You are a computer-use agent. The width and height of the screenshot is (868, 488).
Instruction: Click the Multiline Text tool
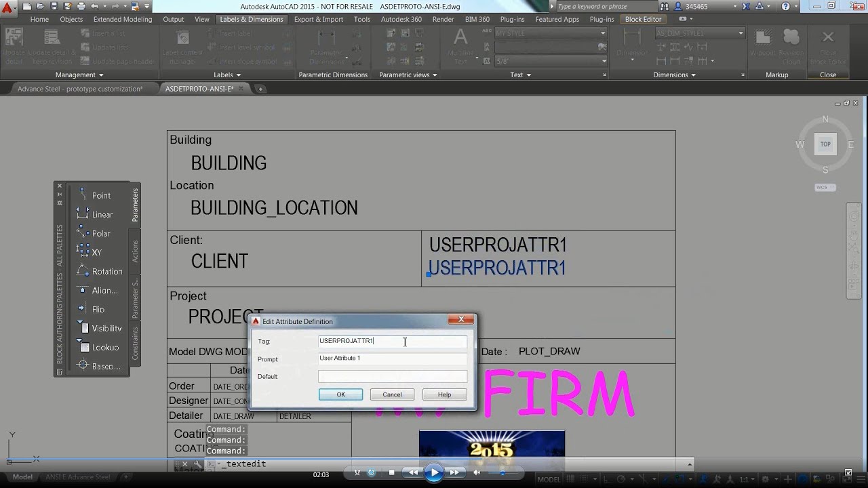click(x=460, y=46)
